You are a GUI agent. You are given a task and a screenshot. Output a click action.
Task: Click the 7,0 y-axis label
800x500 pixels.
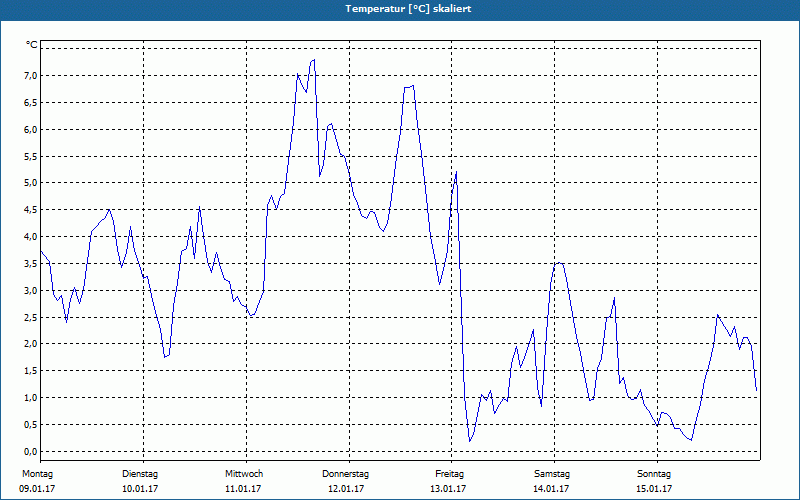click(30, 76)
